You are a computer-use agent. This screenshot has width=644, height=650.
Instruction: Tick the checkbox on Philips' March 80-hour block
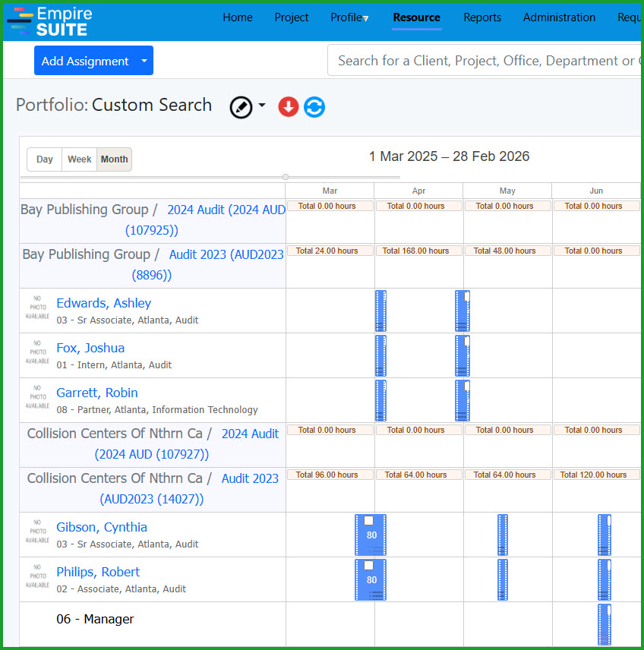coord(368,566)
